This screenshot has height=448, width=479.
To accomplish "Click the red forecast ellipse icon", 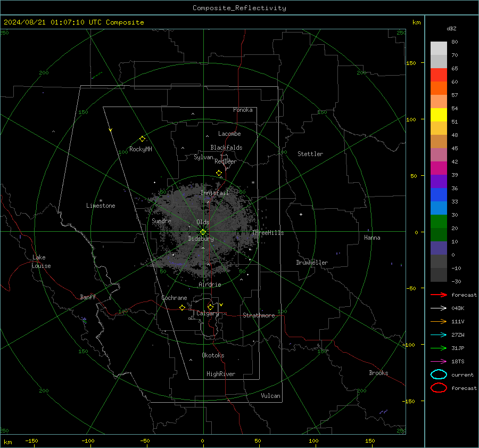I will point(439,388).
